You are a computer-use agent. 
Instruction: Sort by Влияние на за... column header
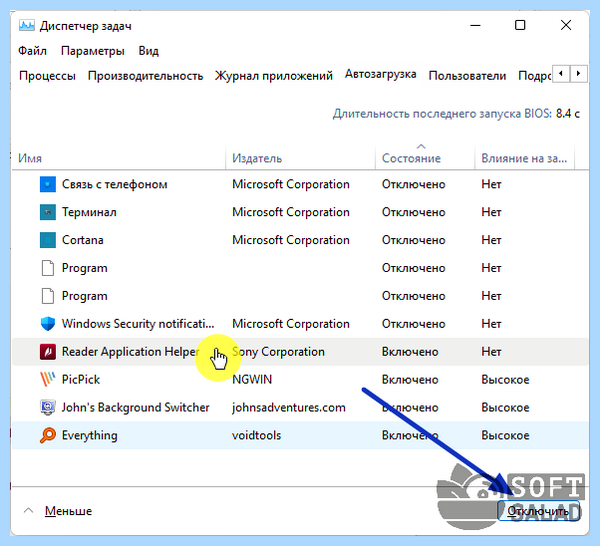point(524,158)
